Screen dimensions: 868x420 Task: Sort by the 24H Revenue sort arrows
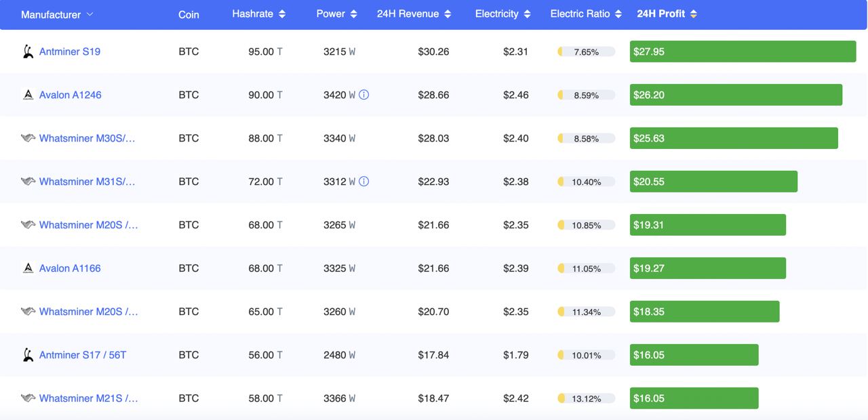(x=448, y=14)
